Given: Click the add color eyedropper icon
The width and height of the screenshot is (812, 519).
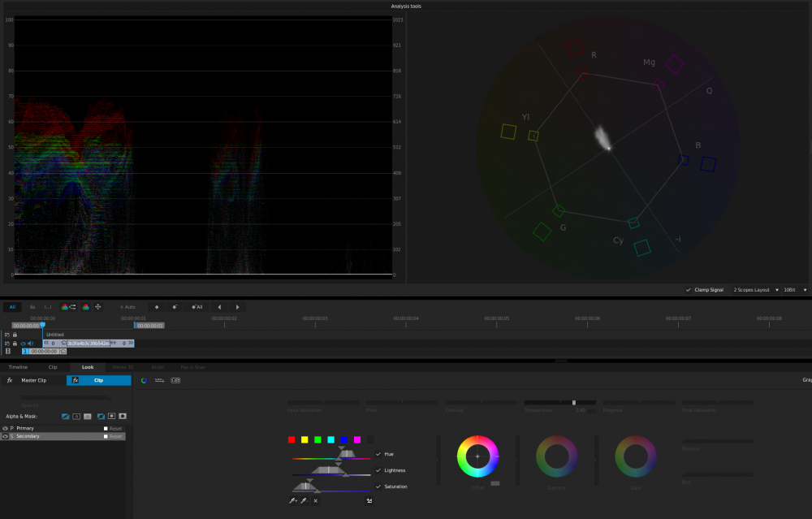Looking at the screenshot, I should [x=292, y=501].
